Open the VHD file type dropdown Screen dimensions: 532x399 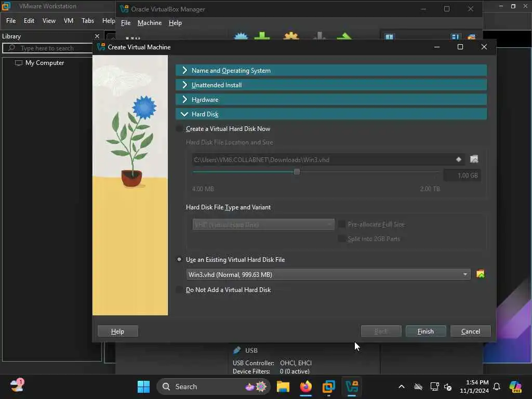[263, 224]
